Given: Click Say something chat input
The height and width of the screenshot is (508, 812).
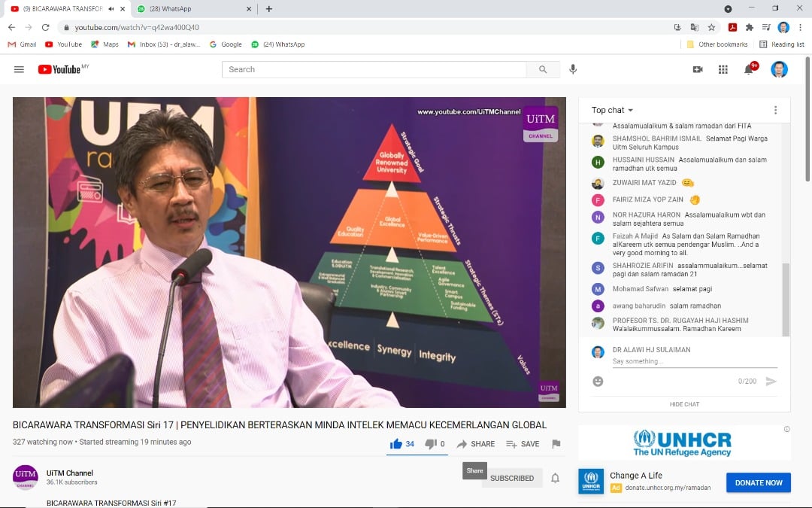Looking at the screenshot, I should [695, 361].
